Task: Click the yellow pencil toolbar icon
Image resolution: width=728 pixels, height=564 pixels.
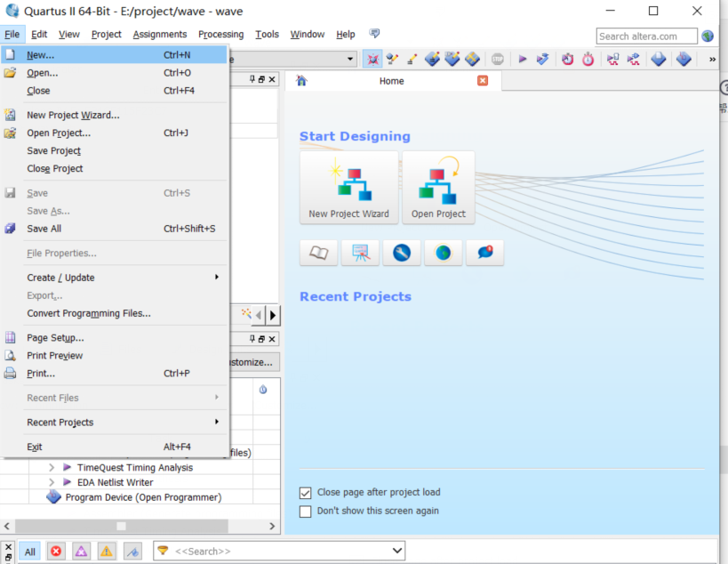Action: pyautogui.click(x=412, y=59)
